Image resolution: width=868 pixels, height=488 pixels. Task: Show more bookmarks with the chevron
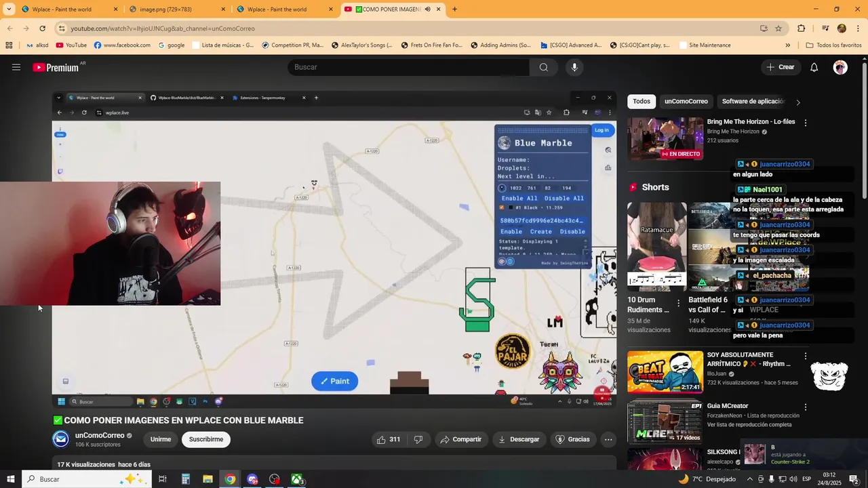tap(787, 45)
